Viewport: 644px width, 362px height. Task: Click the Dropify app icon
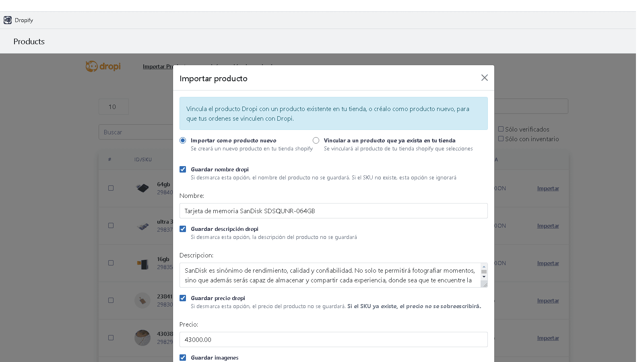8,20
